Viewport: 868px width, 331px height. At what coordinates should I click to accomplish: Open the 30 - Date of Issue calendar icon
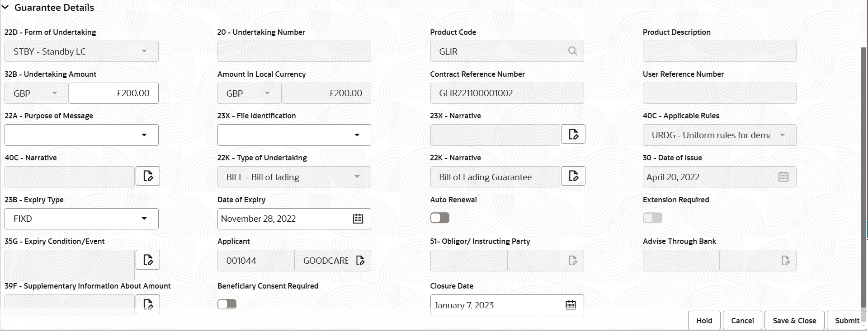tap(783, 177)
